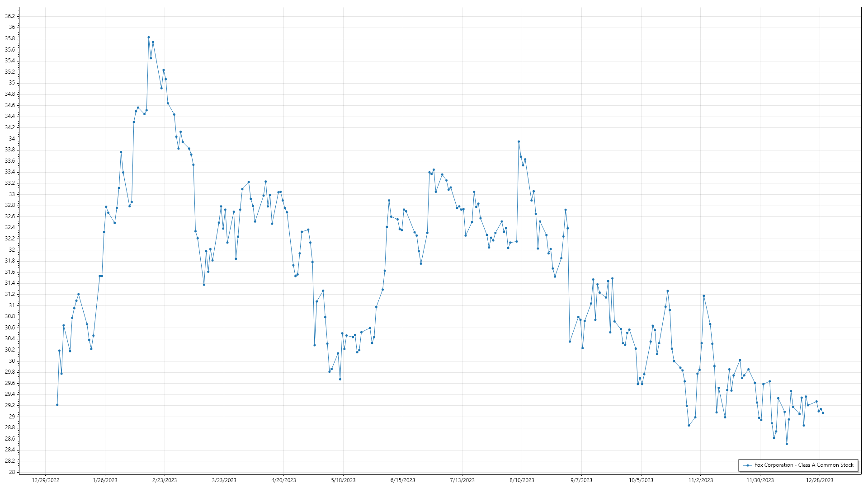Click the last data point of the series
Image resolution: width=868 pixels, height=488 pixels.
(x=823, y=413)
